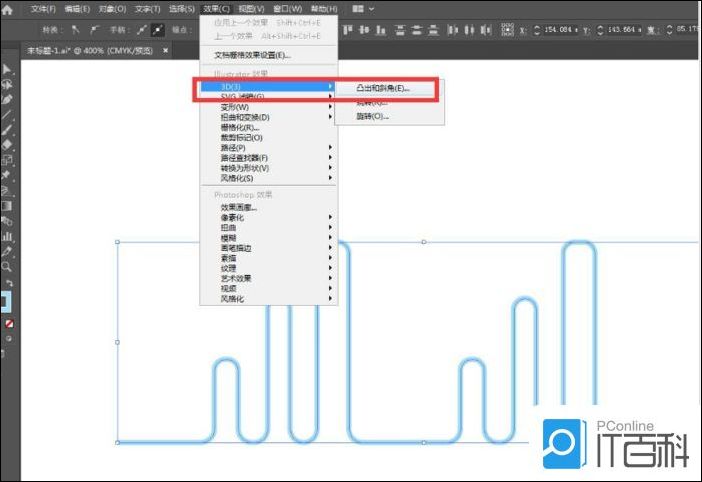Click the horizontal distribute center icon

[469, 30]
